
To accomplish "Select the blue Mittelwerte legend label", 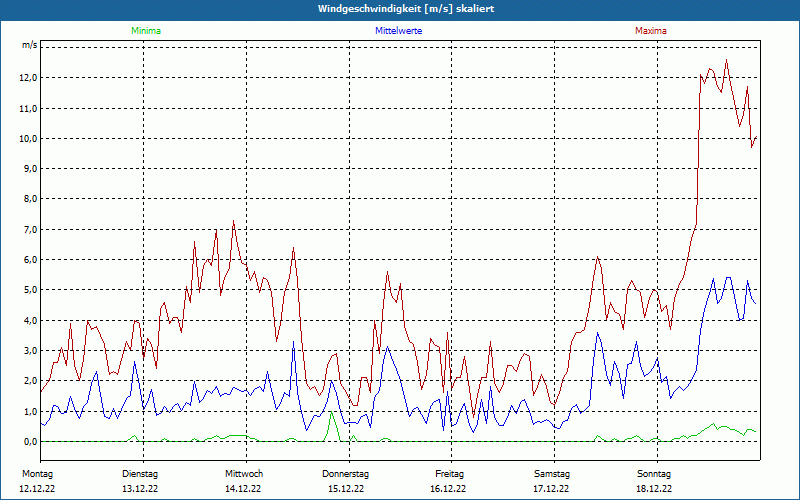I will click(398, 31).
